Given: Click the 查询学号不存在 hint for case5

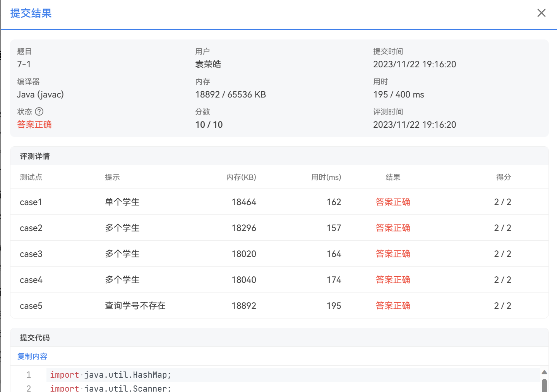Looking at the screenshot, I should tap(135, 306).
